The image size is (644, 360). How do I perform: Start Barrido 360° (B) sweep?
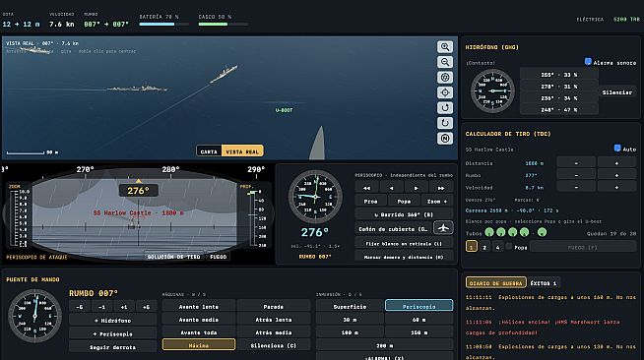(x=404, y=214)
